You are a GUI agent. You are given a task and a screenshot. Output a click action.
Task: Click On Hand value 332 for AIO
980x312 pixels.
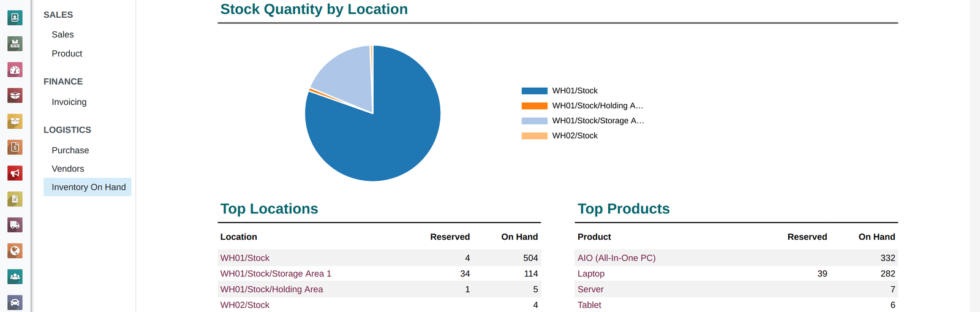888,258
